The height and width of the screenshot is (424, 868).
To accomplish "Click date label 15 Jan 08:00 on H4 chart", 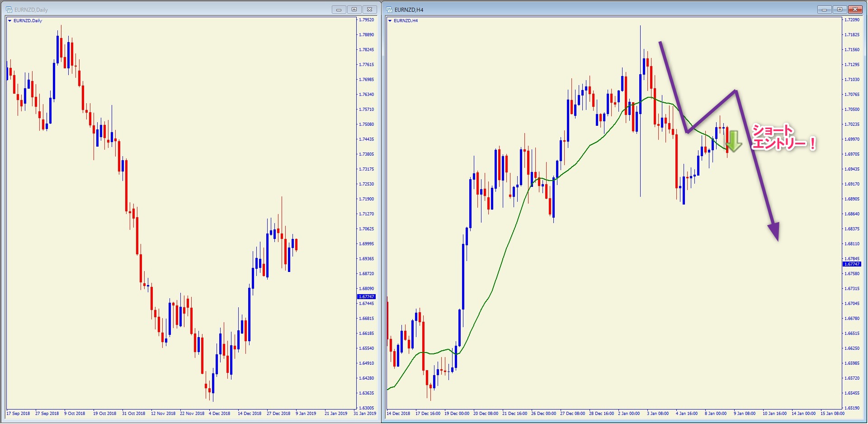I will point(833,414).
